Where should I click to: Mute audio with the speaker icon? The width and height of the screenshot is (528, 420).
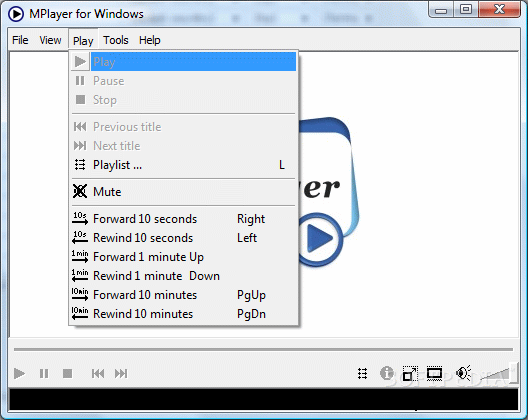(464, 373)
